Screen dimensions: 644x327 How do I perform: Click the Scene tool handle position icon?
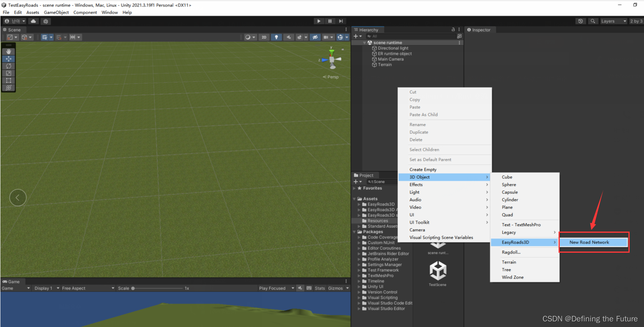(12, 37)
